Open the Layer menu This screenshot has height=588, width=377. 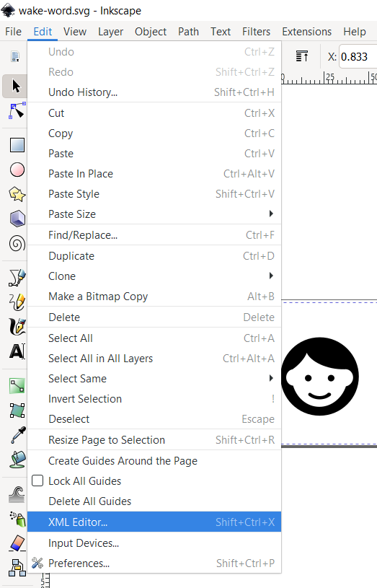(x=110, y=32)
